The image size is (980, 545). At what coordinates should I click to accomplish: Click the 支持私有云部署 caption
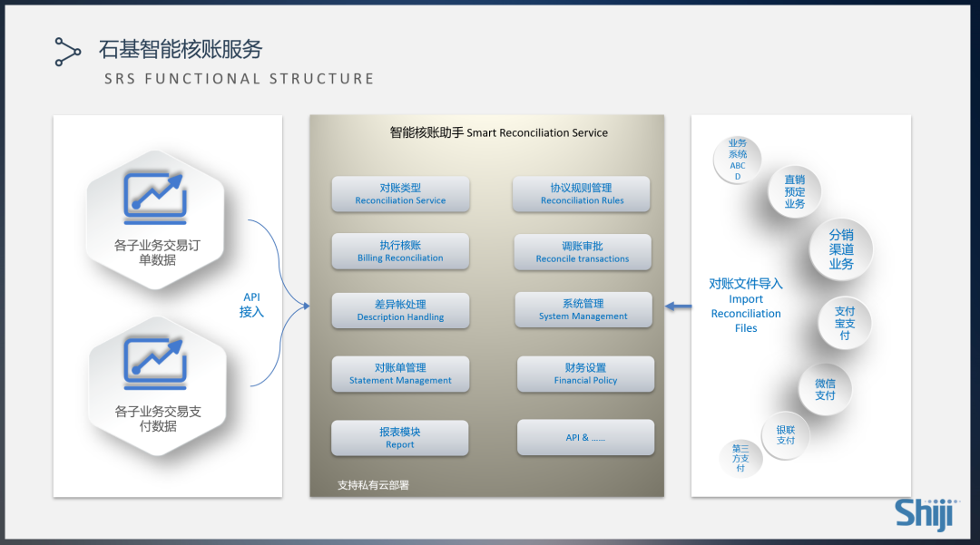[373, 485]
